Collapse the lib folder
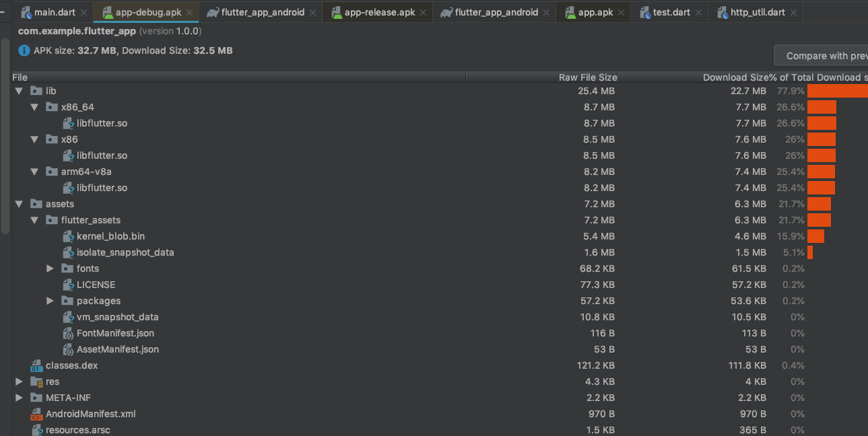 tap(19, 91)
